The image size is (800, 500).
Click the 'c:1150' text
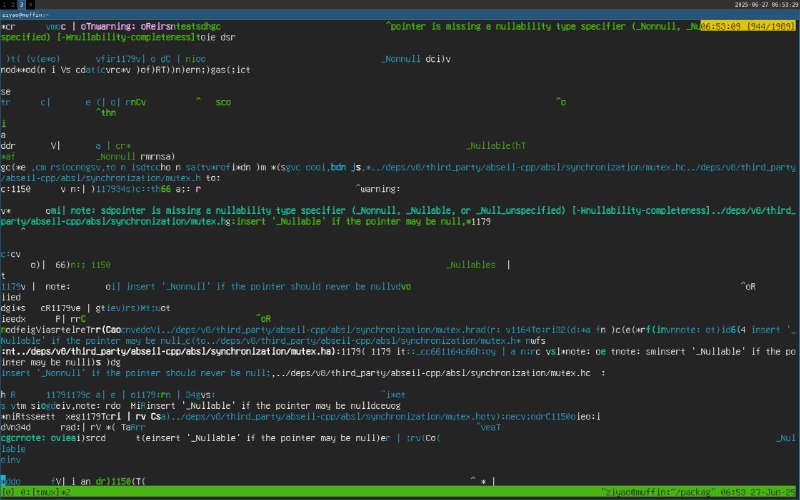pos(16,189)
